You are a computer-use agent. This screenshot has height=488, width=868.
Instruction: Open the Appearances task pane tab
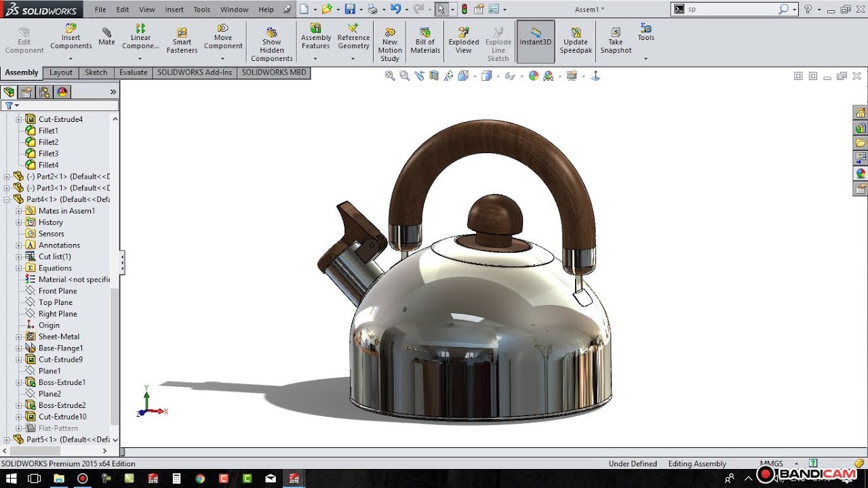[861, 173]
